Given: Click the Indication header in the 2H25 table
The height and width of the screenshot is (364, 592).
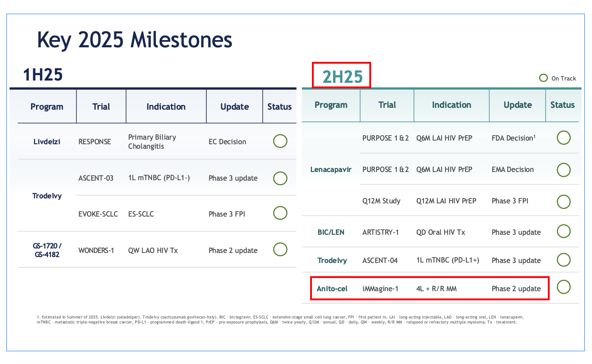Looking at the screenshot, I should click(452, 105).
